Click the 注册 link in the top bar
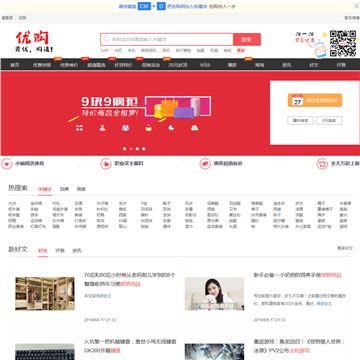The width and height of the screenshot is (360, 360). click(22, 18)
